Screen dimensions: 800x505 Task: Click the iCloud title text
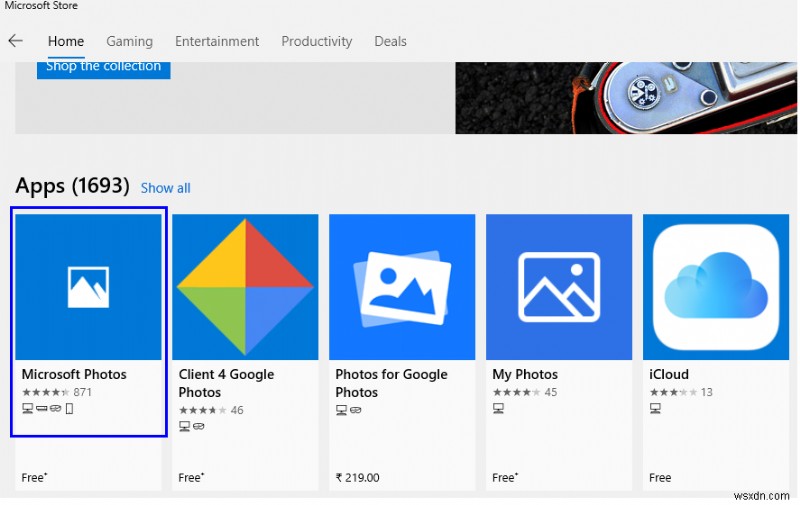pyautogui.click(x=669, y=374)
